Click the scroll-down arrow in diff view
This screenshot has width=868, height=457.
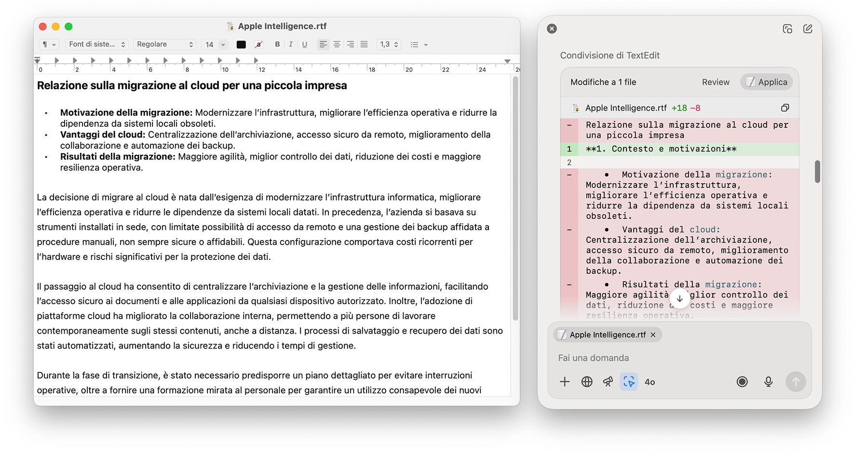[679, 299]
